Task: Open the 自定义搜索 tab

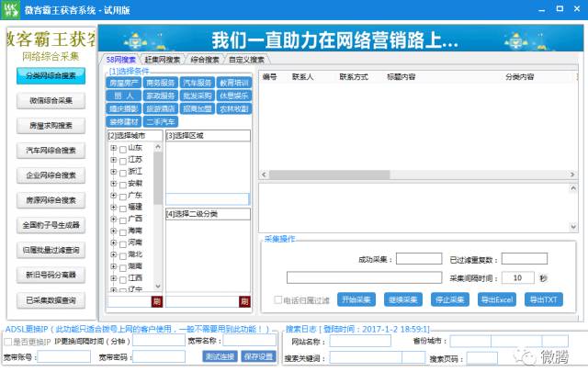Action: [246, 60]
